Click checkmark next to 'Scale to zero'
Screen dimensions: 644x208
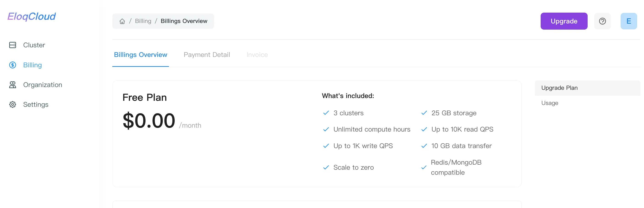326,167
